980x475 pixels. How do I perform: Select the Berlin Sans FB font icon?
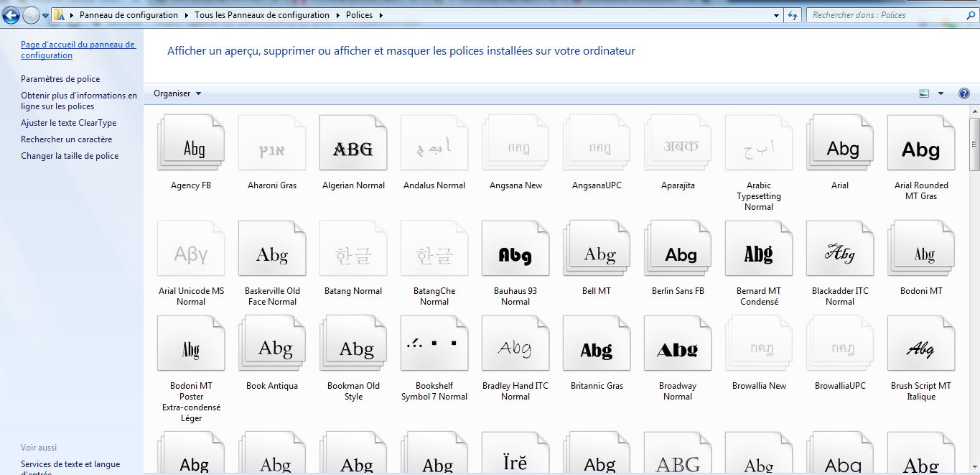point(678,249)
